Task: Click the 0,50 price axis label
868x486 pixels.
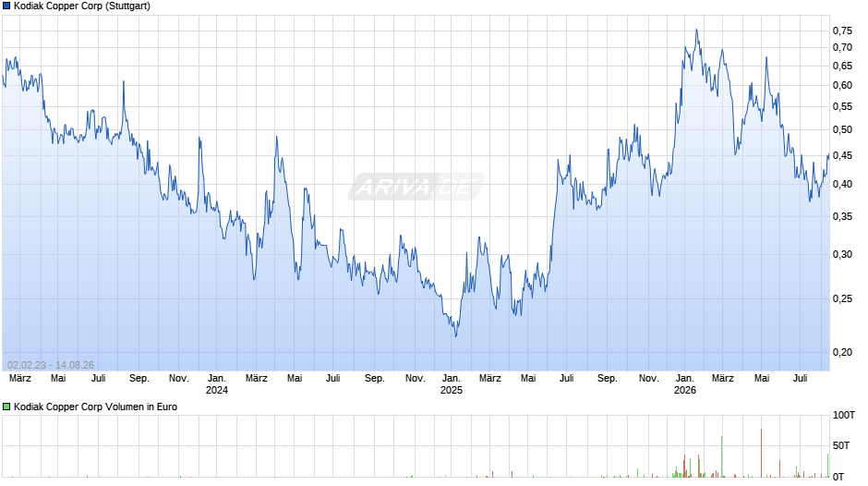Action: (842, 129)
